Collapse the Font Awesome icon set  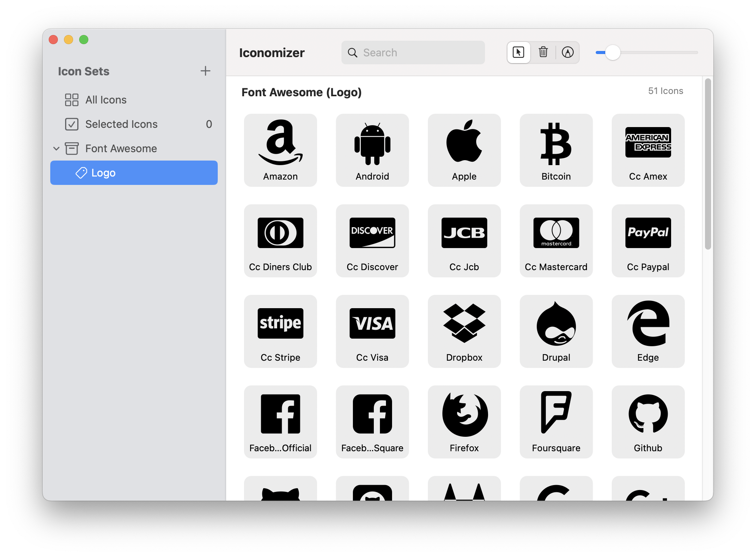click(x=57, y=148)
